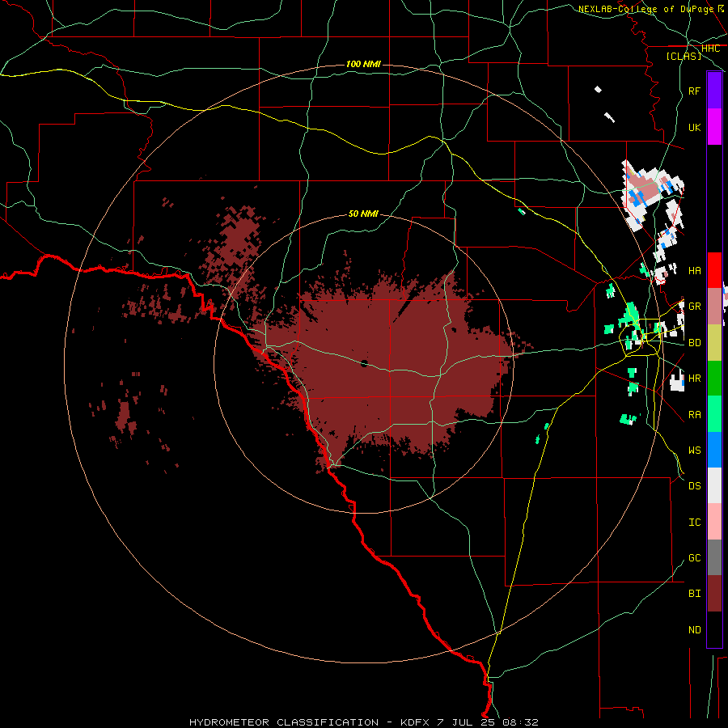The height and width of the screenshot is (728, 728).
Task: Click the dusty pink GR legend swatch
Action: point(714,307)
